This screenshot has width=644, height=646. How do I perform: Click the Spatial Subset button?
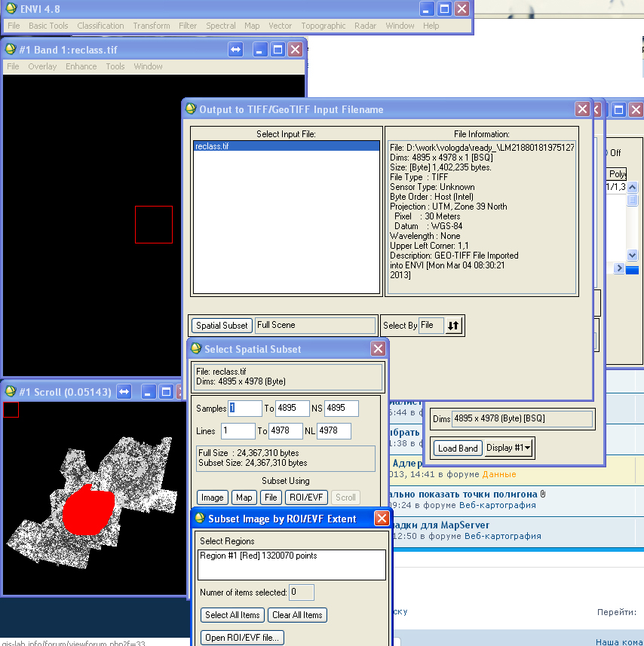(x=222, y=326)
